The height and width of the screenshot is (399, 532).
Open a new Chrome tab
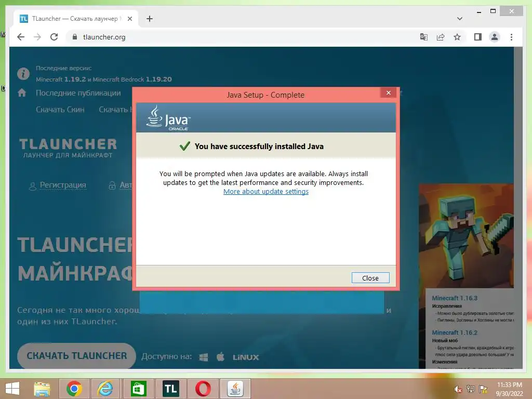point(150,19)
